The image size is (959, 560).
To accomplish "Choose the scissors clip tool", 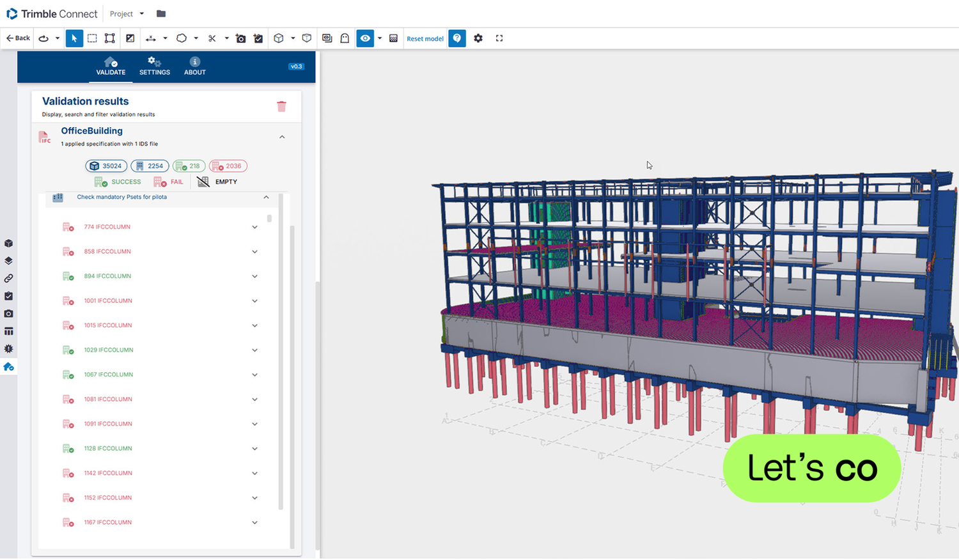I will [212, 38].
